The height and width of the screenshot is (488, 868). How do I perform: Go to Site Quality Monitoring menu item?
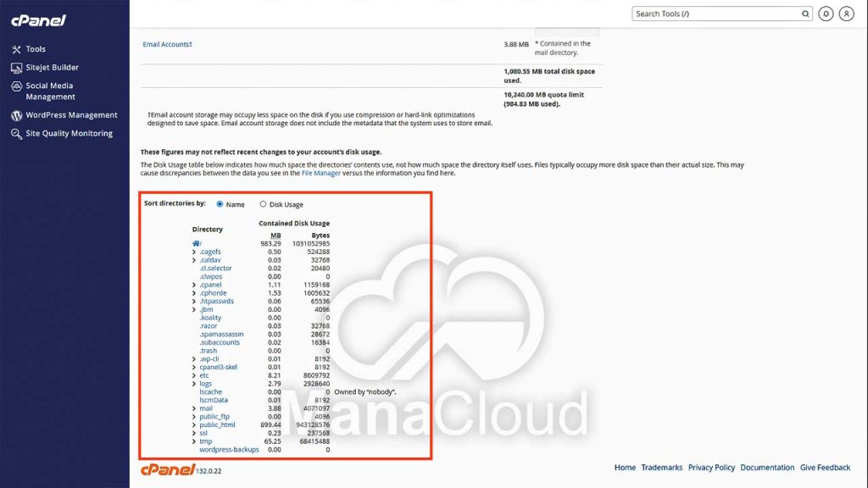click(x=69, y=134)
